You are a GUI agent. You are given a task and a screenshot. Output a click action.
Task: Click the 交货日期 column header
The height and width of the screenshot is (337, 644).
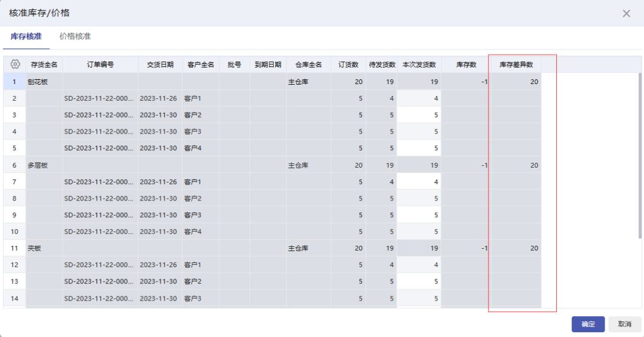[x=160, y=64]
